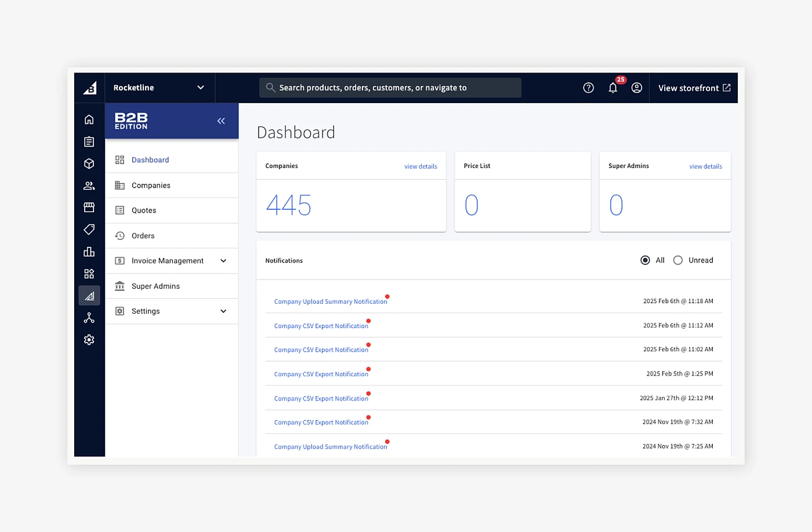Open the Products box icon in left rail
812x532 pixels.
(89, 163)
